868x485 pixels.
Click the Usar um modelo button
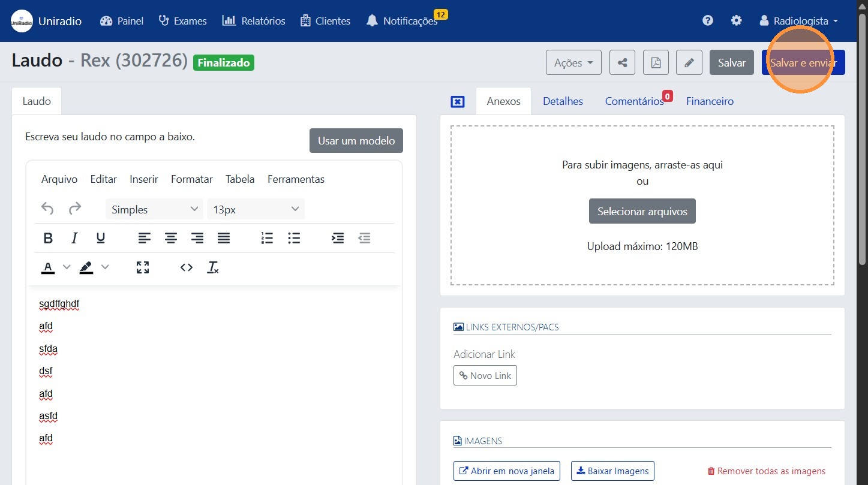coord(356,141)
